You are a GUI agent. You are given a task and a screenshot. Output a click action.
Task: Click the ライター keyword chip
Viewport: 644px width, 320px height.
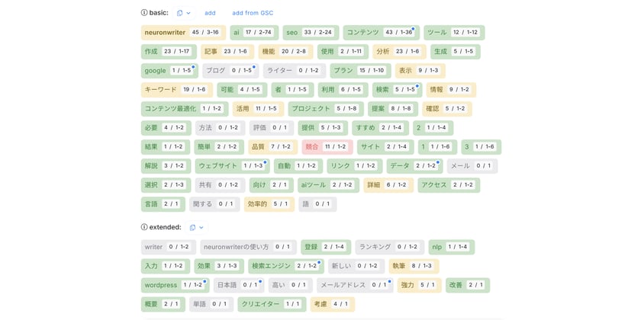295,71
